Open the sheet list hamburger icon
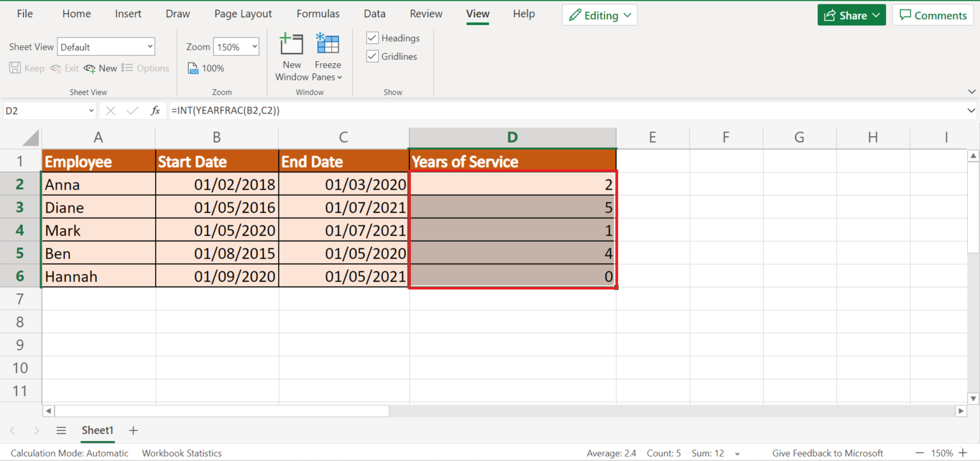The height and width of the screenshot is (461, 980). point(61,430)
